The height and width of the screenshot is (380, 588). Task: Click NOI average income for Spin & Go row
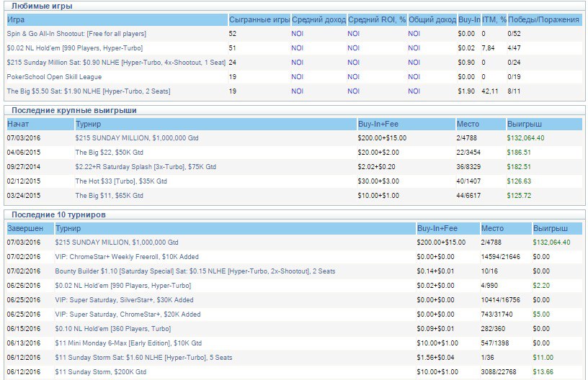click(x=298, y=34)
